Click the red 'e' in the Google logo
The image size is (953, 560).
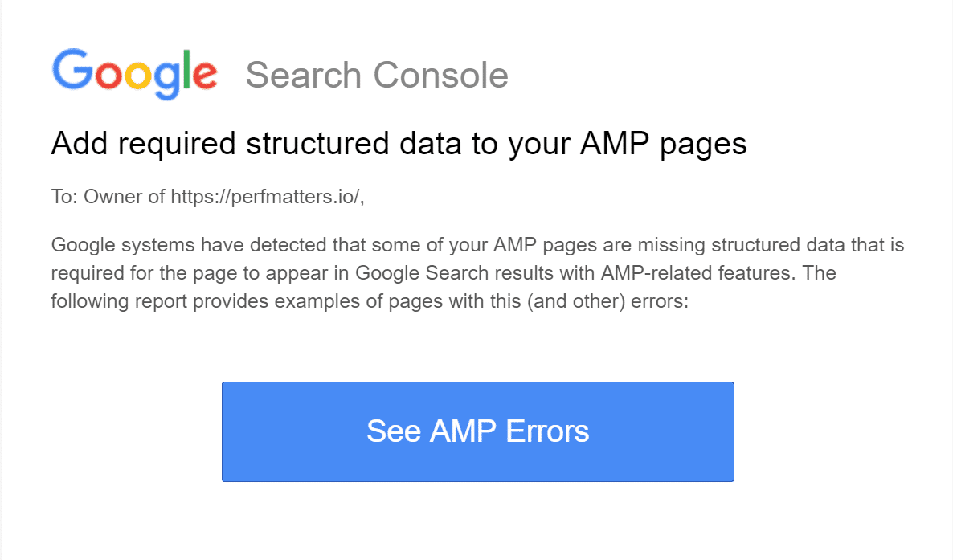pyautogui.click(x=206, y=76)
